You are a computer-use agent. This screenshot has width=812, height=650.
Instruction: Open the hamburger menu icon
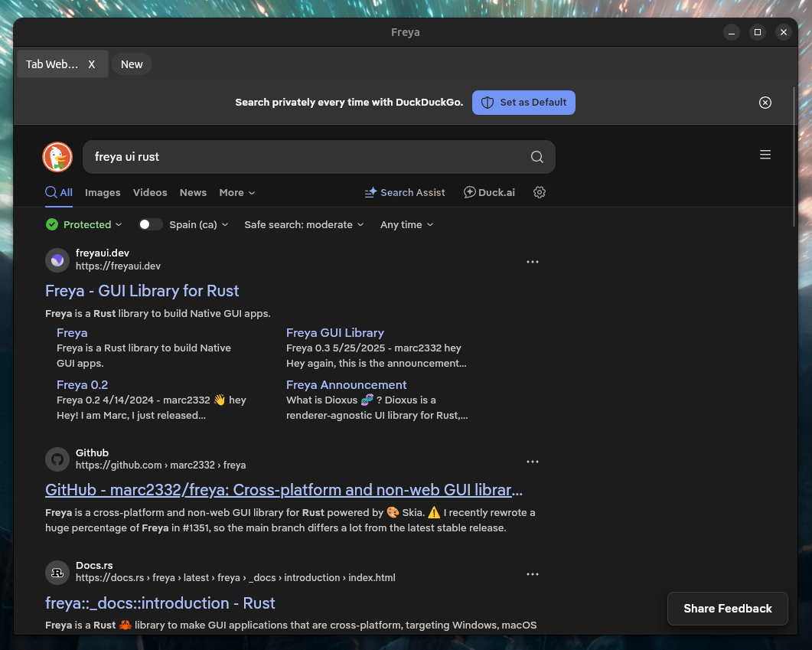pyautogui.click(x=765, y=155)
